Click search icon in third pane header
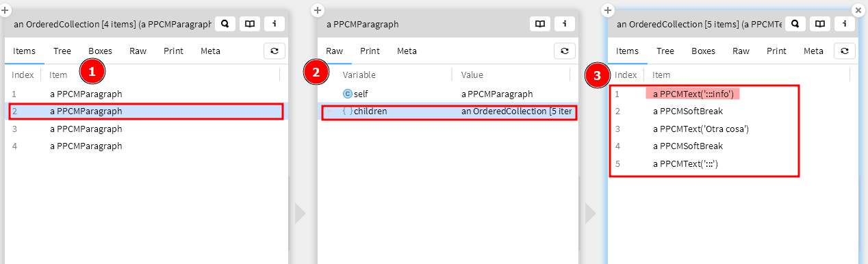 (795, 24)
